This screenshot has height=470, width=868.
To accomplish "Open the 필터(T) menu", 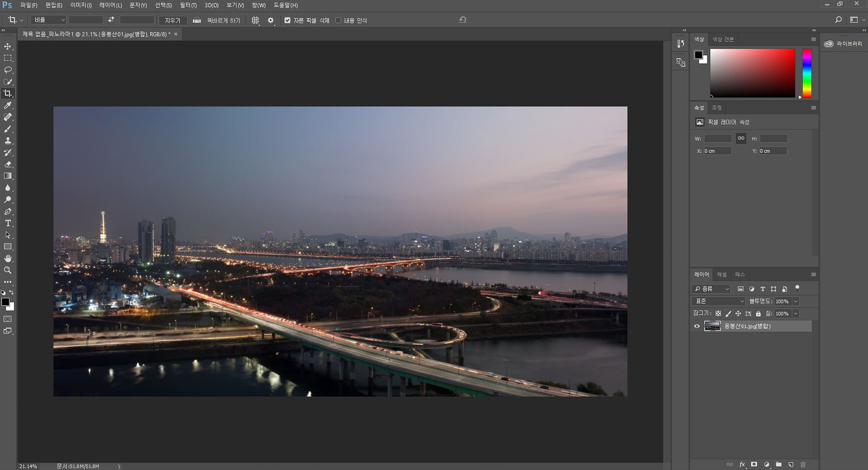I will 188,5.
